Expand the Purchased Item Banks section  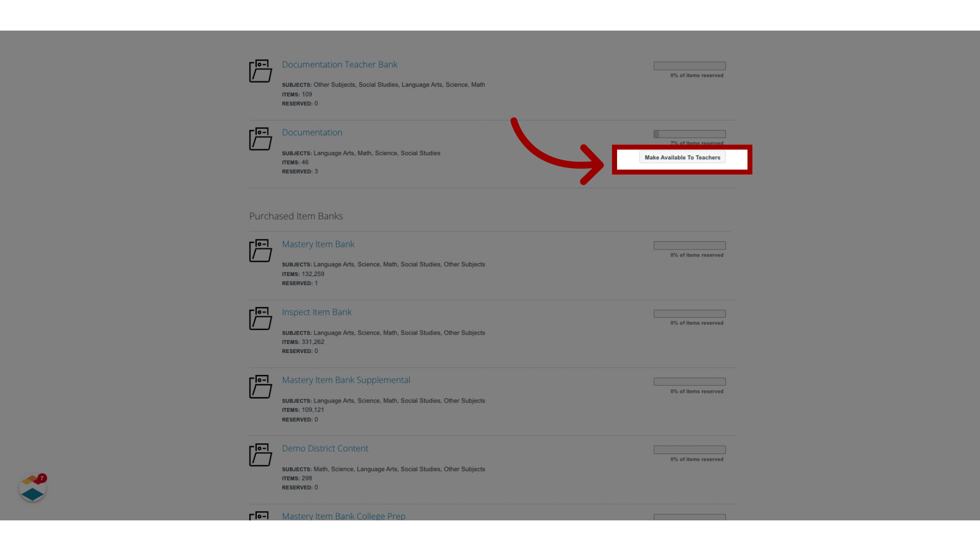point(296,215)
